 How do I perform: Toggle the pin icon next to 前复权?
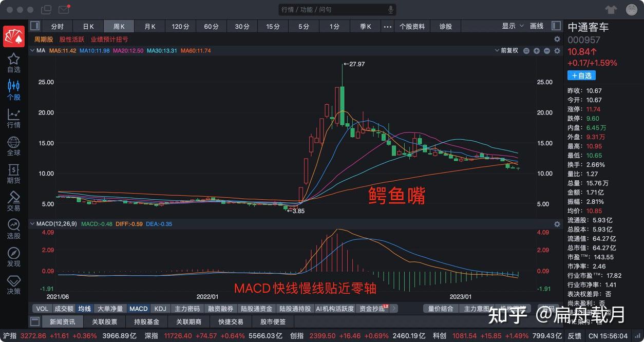point(527,51)
